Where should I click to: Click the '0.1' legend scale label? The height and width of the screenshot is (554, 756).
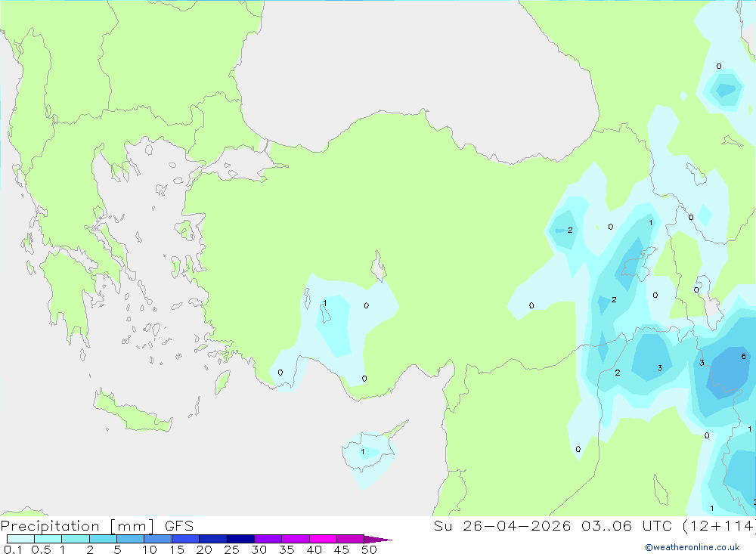pyautogui.click(x=13, y=549)
